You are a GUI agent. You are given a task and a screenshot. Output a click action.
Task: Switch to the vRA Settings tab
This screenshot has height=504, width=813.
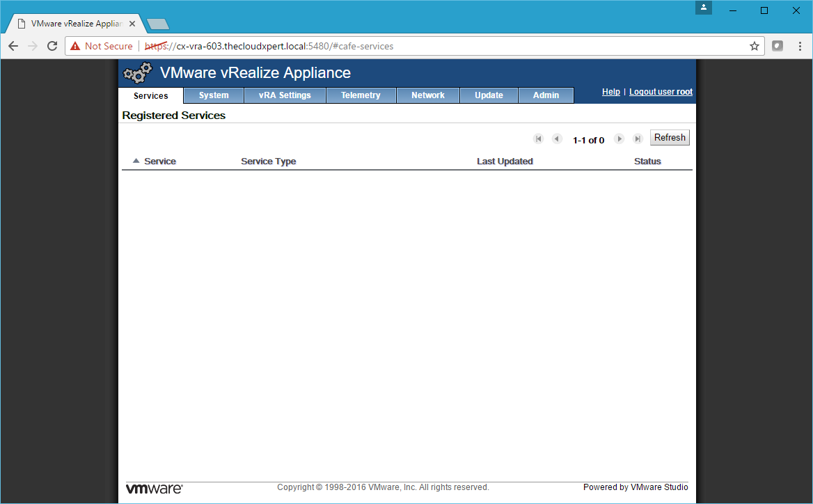285,95
